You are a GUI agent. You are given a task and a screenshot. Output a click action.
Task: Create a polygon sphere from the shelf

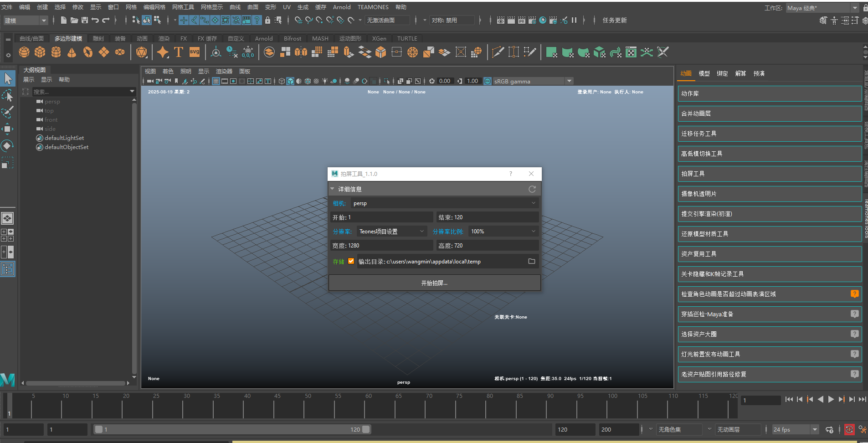[x=24, y=52]
